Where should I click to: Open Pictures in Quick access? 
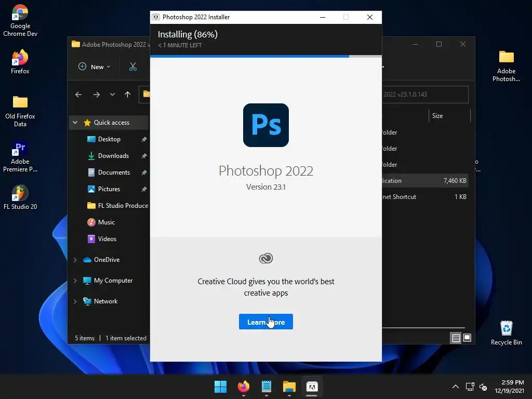pos(109,189)
